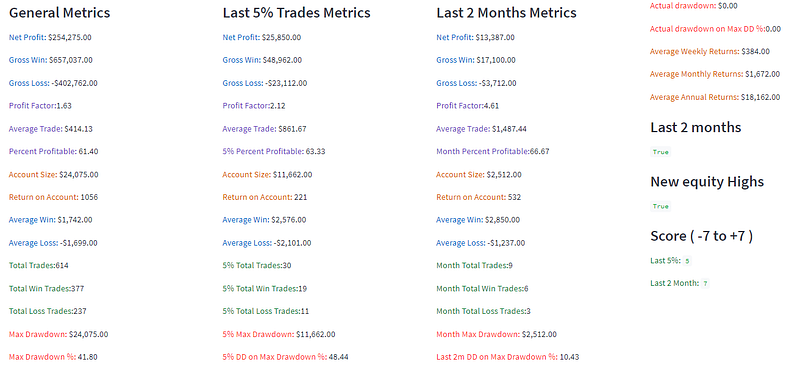The height and width of the screenshot is (368, 800).
Task: Select General Max Drawdown $24,075.00 line
Action: click(58, 334)
